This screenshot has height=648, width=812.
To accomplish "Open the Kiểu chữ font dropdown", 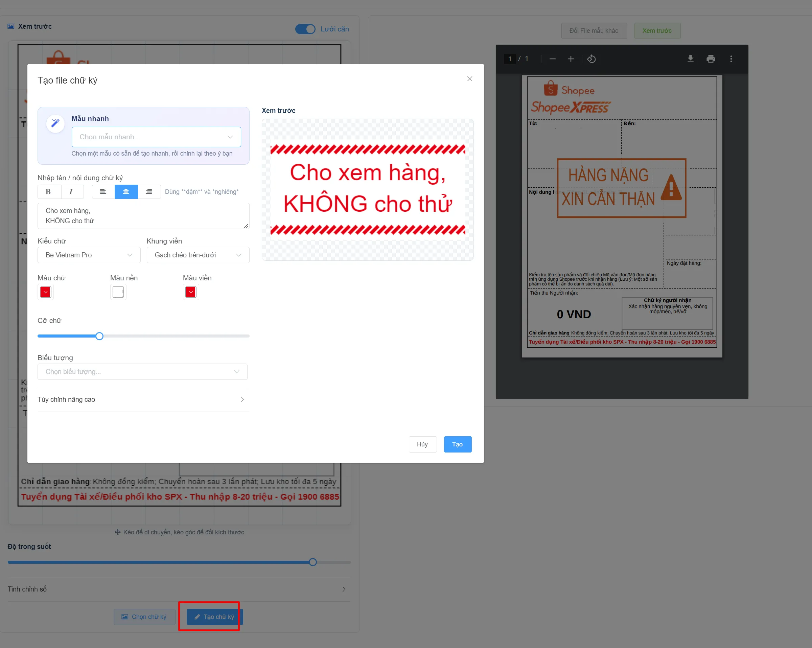I will click(89, 255).
